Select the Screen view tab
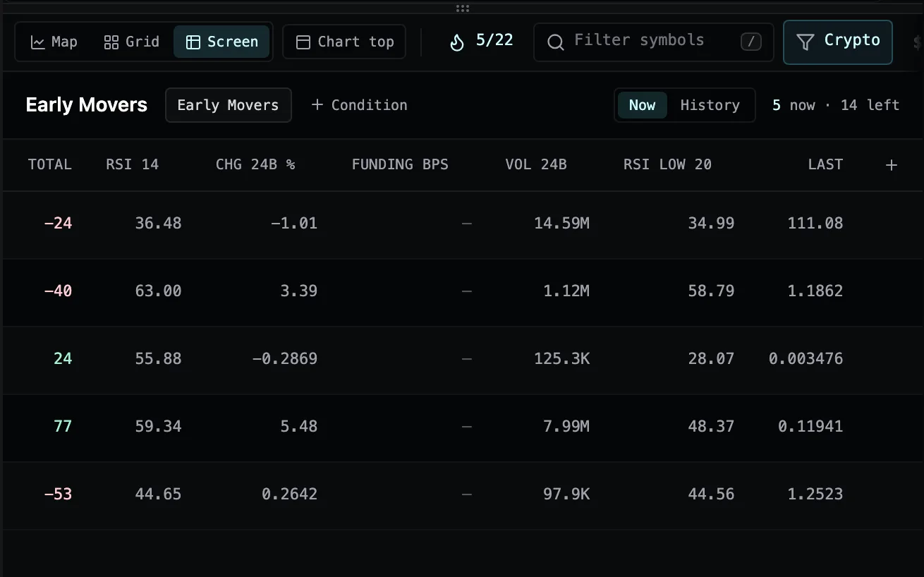 pyautogui.click(x=221, y=42)
